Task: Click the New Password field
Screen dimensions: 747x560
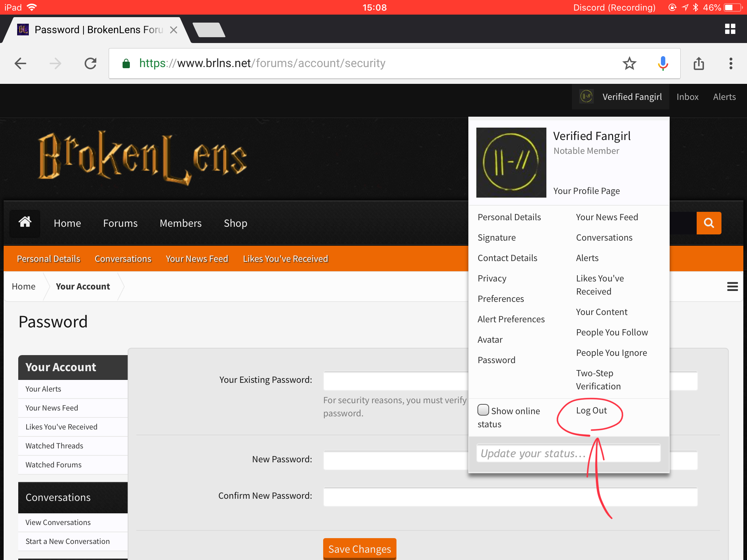Action: [x=510, y=460]
